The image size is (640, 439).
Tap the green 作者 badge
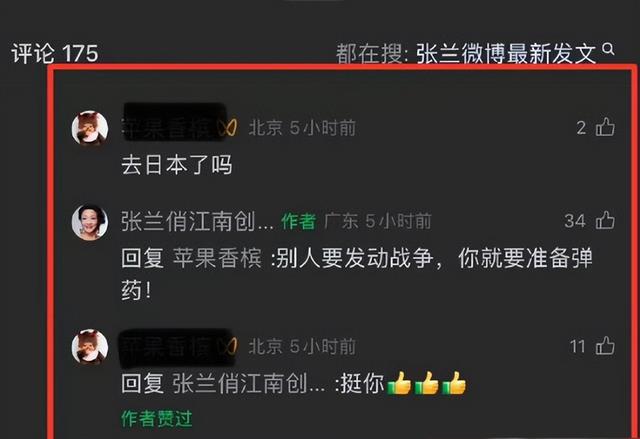(299, 222)
